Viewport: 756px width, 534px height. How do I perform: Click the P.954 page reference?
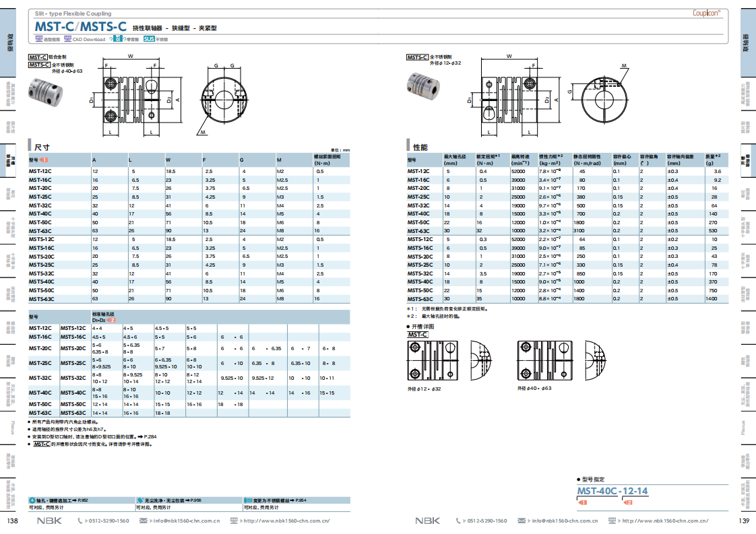(301, 500)
